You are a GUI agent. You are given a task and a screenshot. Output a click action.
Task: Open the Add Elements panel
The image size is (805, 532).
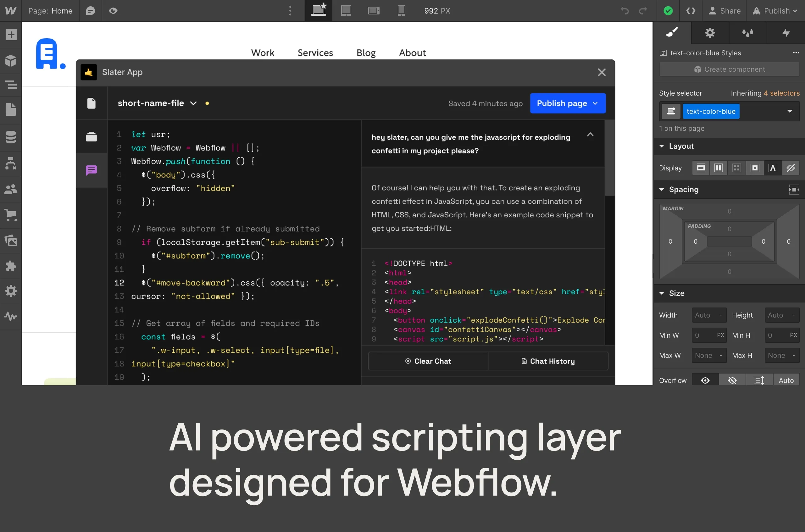[11, 34]
